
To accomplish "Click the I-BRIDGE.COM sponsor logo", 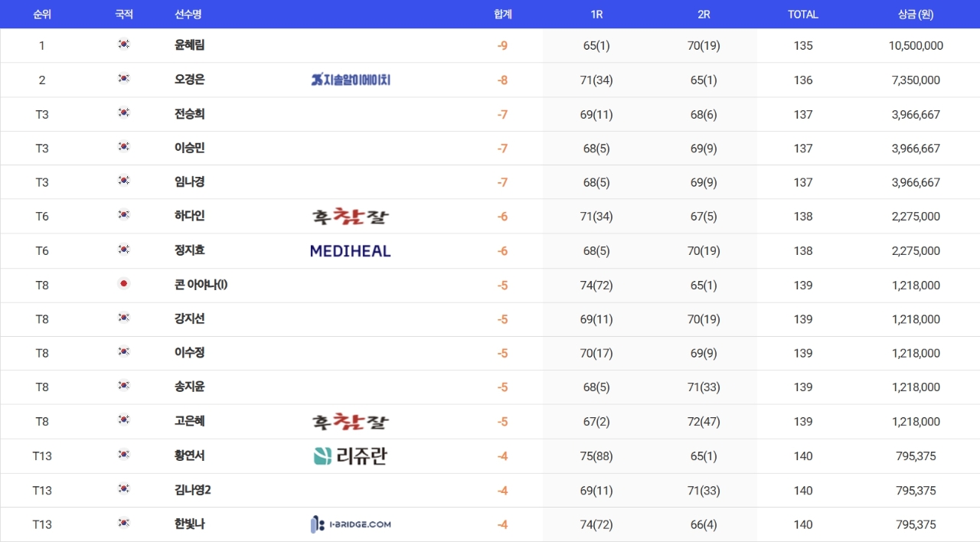I will [x=351, y=524].
